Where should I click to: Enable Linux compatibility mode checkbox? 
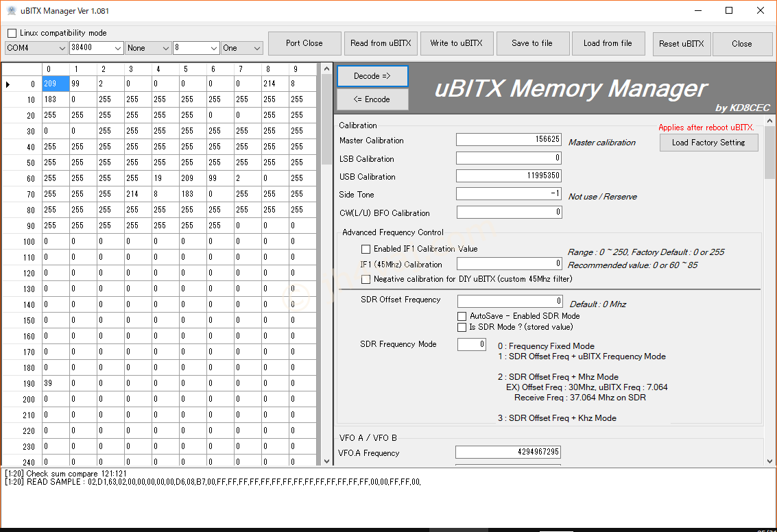click(x=12, y=33)
